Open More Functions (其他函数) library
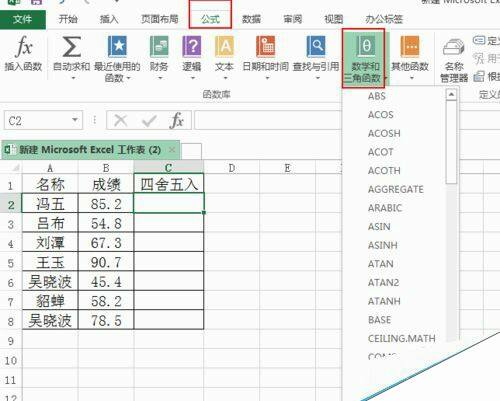The height and width of the screenshot is (401, 500). pos(410,58)
